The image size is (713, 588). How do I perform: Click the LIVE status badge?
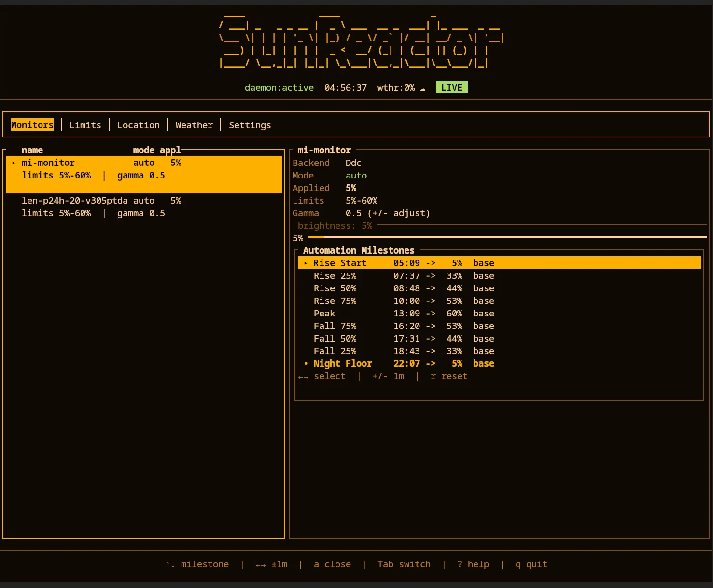click(452, 87)
